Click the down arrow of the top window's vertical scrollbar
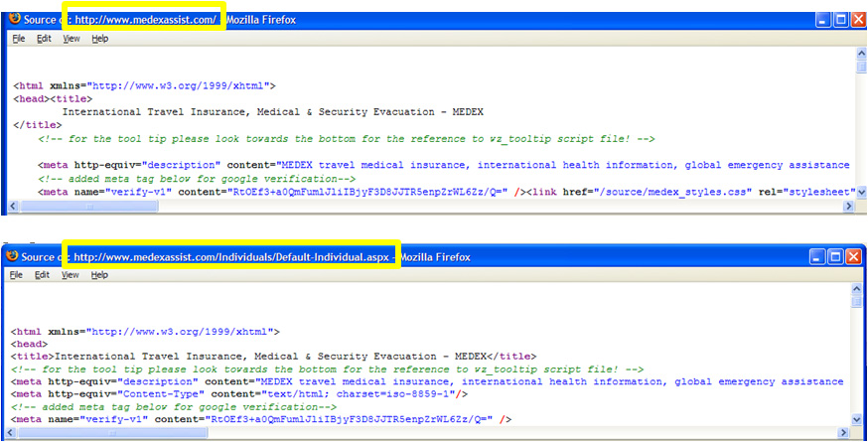This screenshot has height=442, width=868. coord(861,192)
